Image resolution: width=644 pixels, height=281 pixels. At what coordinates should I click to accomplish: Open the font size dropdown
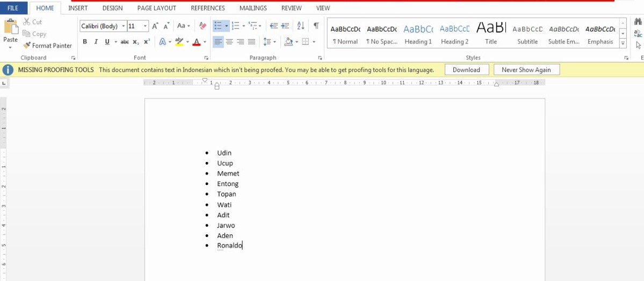coord(146,26)
